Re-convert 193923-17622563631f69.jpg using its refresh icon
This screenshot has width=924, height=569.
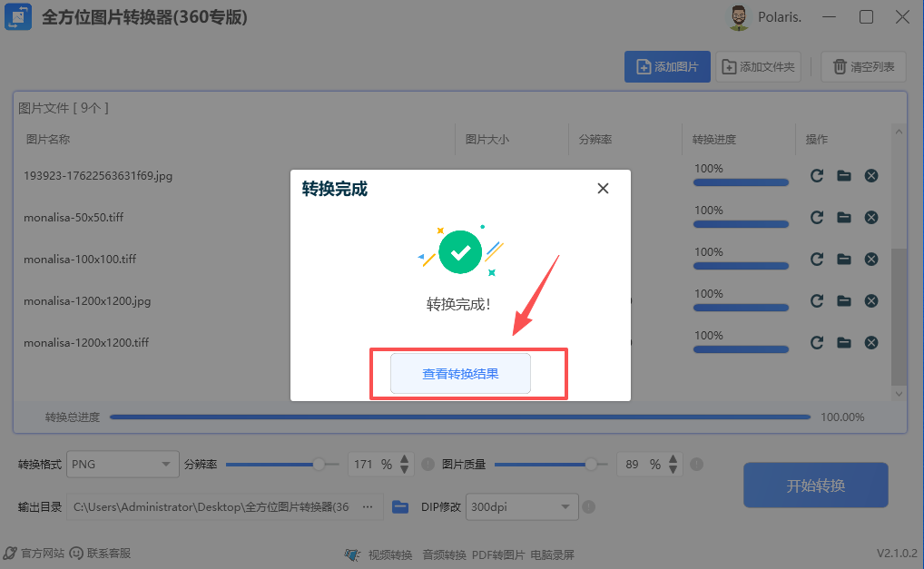816,176
